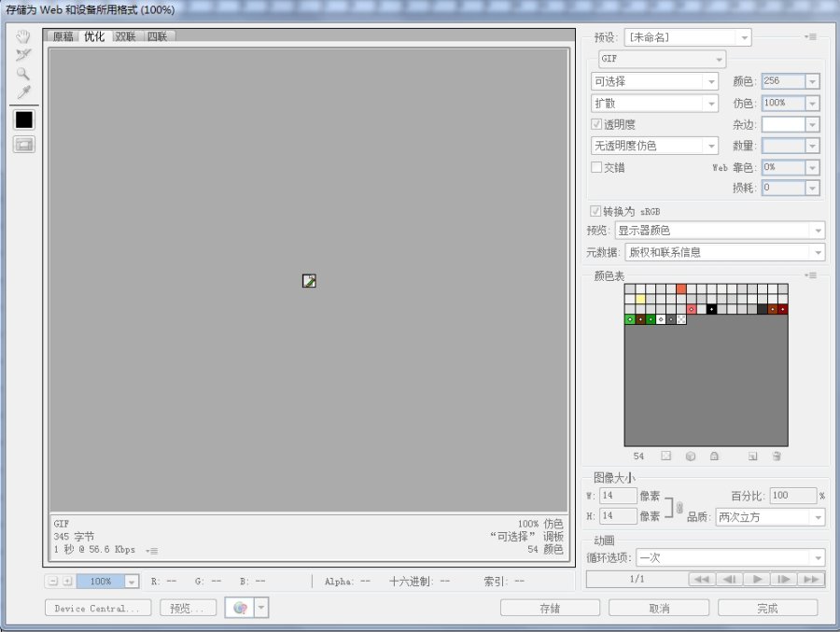Toggle the 透明度 checkbox

[596, 124]
